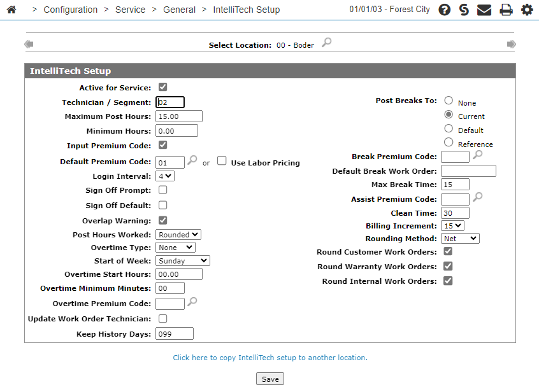Screen dimensions: 539x392
Task: Click the printer icon
Action: [x=506, y=10]
